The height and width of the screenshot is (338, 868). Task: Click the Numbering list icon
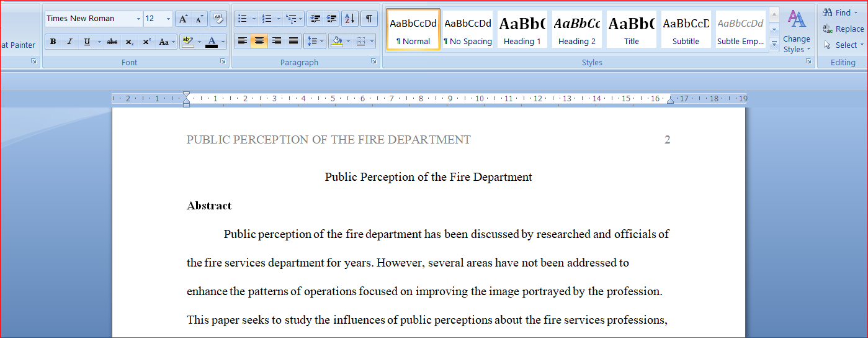click(267, 19)
